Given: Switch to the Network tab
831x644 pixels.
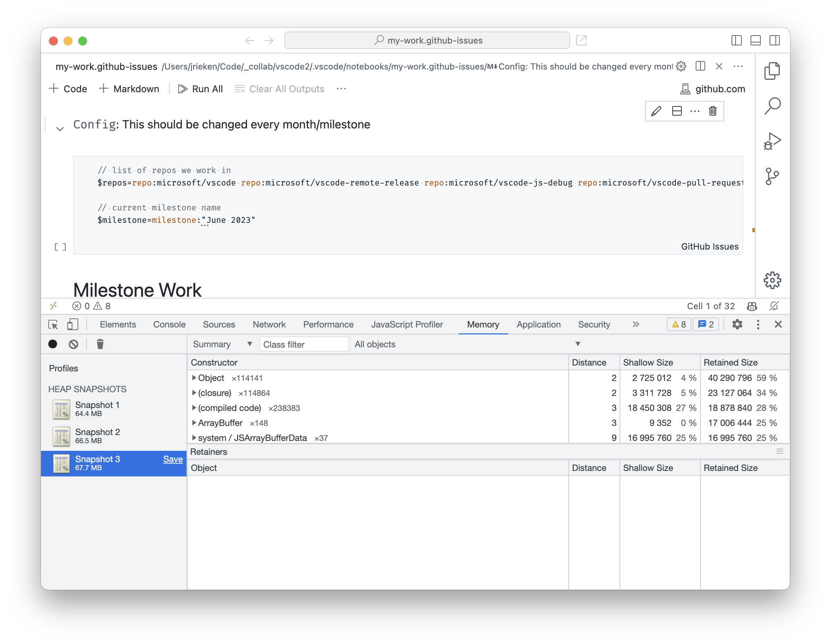Looking at the screenshot, I should click(269, 324).
